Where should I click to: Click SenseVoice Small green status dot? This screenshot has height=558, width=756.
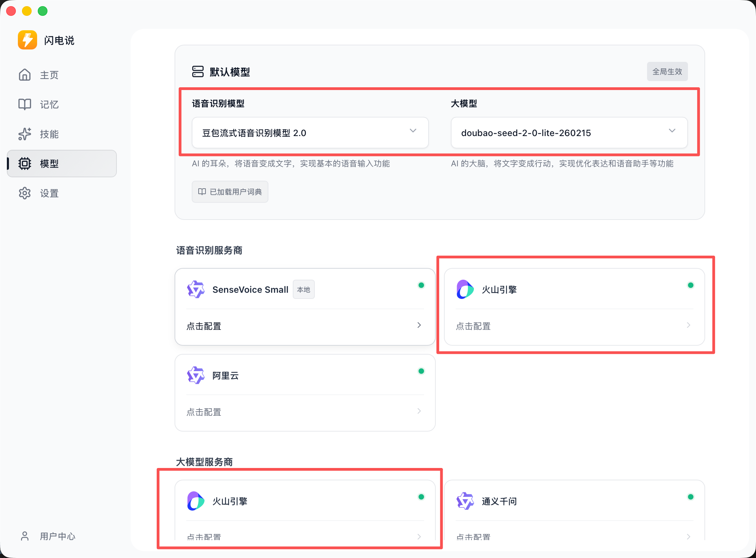click(421, 285)
